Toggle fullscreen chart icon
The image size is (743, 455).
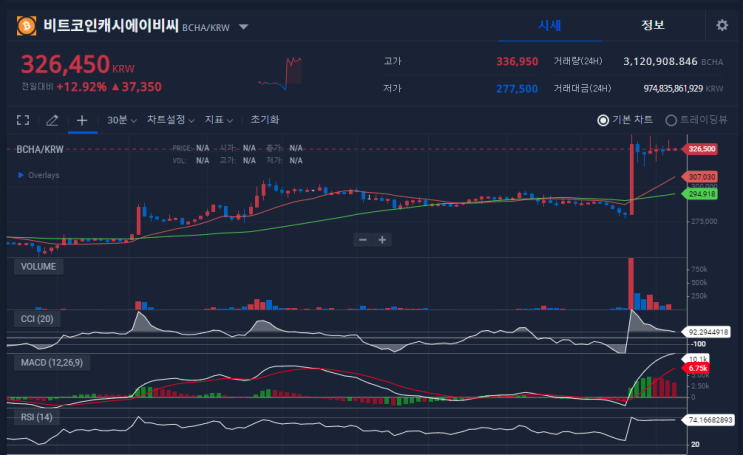[x=23, y=120]
